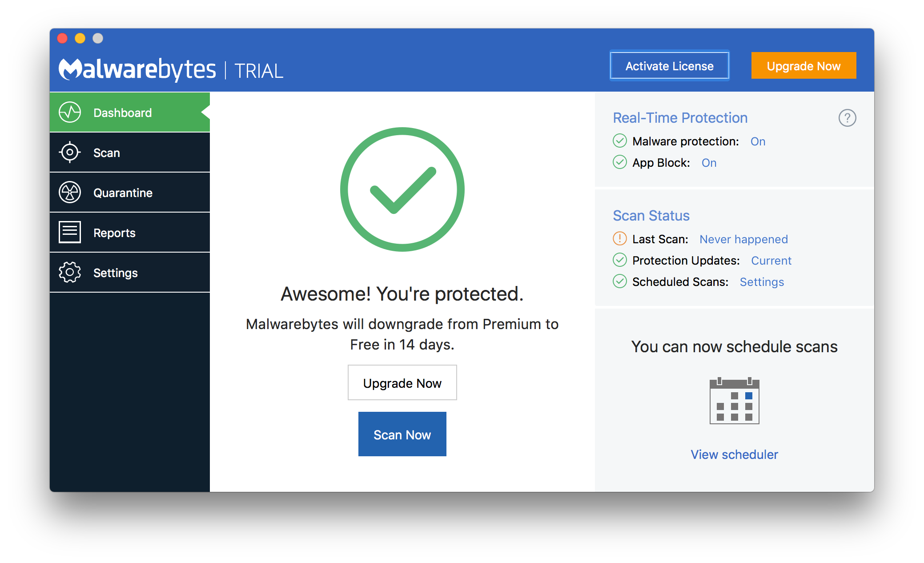Viewport: 924px width, 563px height.
Task: Click the Protection Updates check icon
Action: [619, 260]
